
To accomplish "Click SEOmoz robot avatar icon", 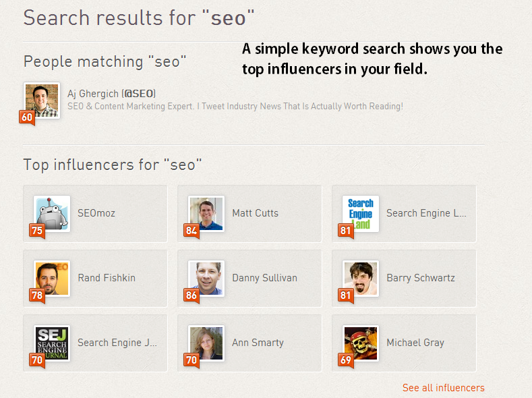I will [x=53, y=212].
